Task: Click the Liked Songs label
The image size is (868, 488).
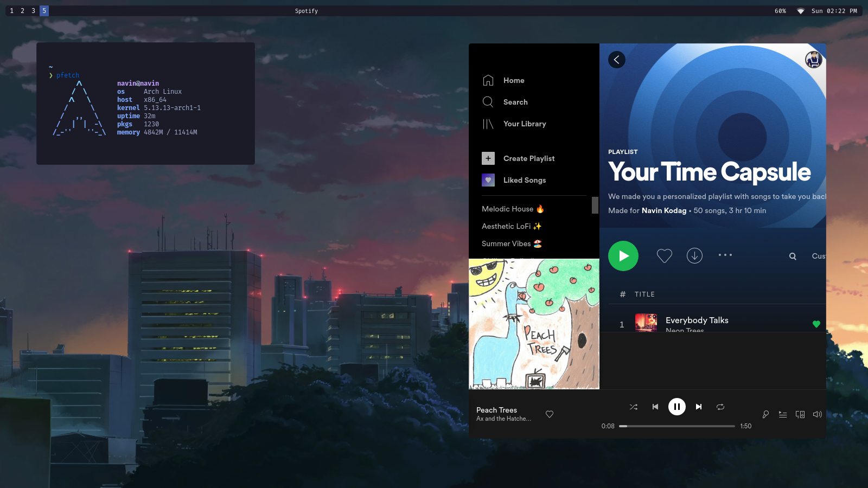Action: tap(525, 180)
